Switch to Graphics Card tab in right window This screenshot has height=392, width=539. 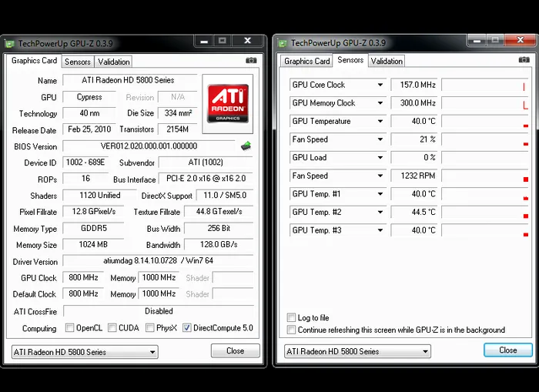coord(307,61)
